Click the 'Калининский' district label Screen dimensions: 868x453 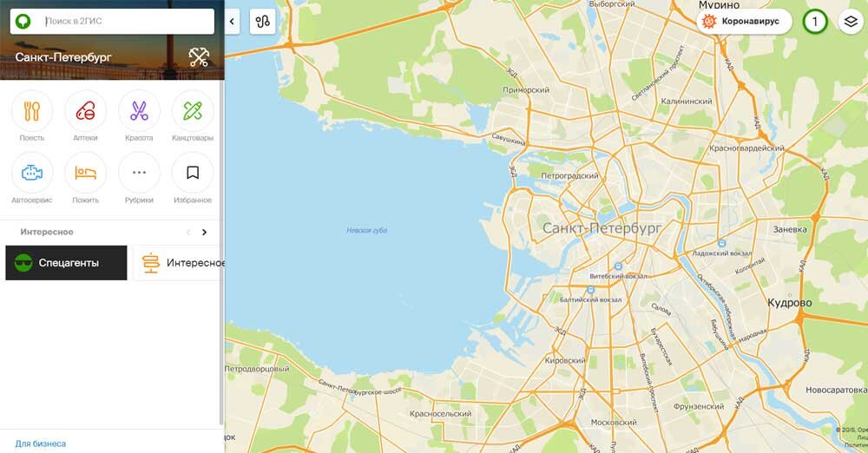687,102
